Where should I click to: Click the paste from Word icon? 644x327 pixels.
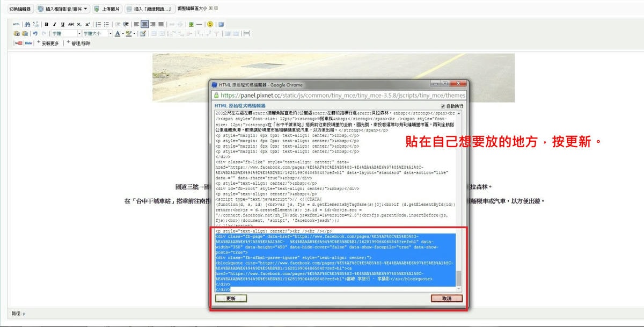tap(25, 33)
